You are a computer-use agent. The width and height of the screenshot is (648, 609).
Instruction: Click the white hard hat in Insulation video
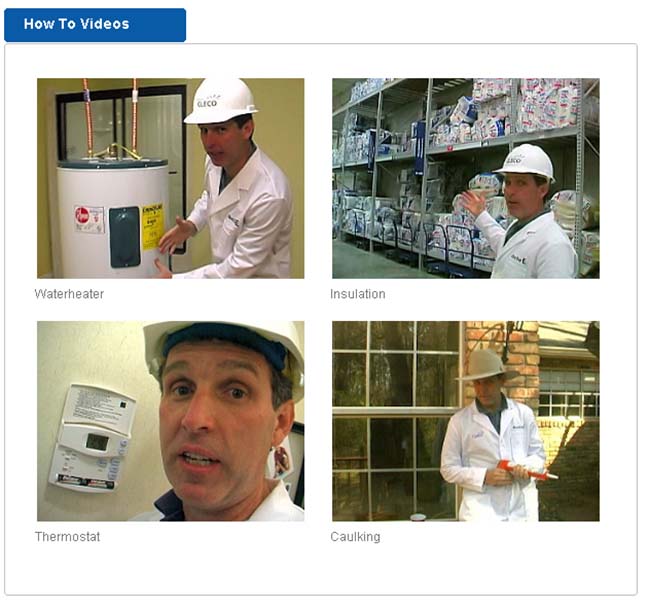click(525, 162)
